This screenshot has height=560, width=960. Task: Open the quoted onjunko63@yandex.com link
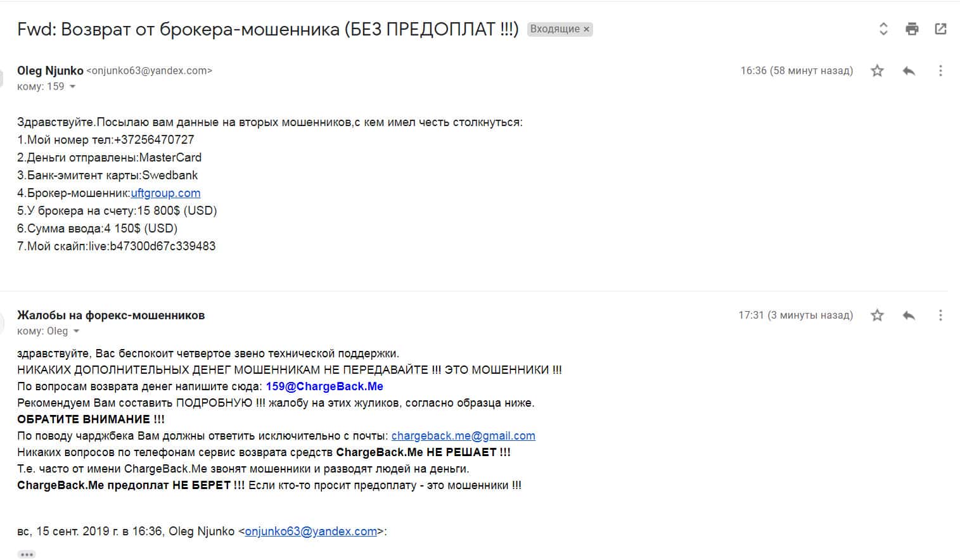coord(310,531)
